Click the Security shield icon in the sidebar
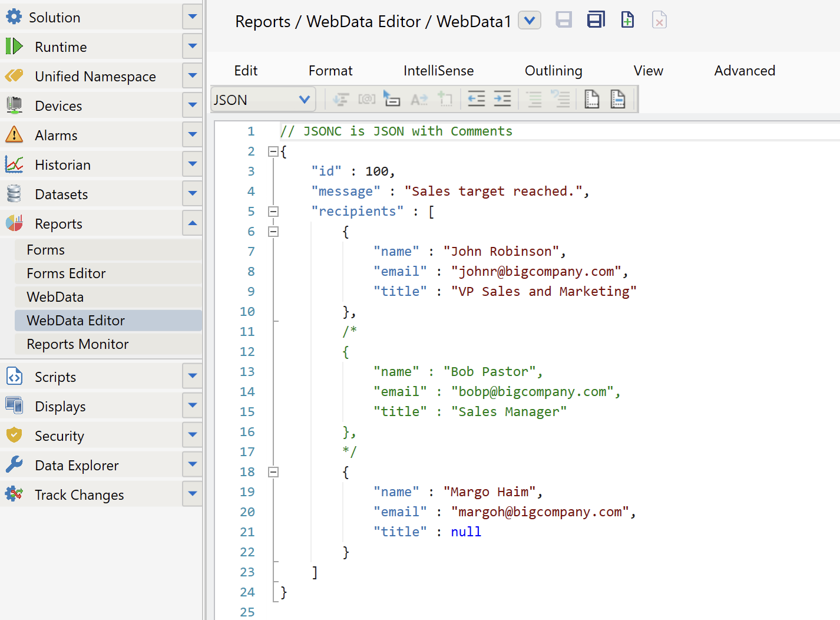 coord(14,436)
